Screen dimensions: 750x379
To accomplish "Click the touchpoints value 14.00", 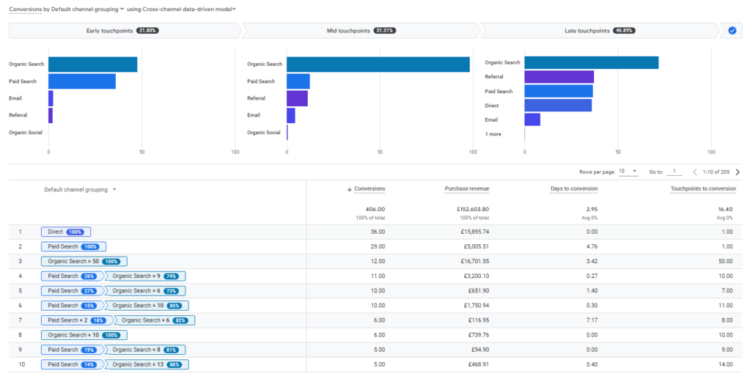I will coord(726,365).
